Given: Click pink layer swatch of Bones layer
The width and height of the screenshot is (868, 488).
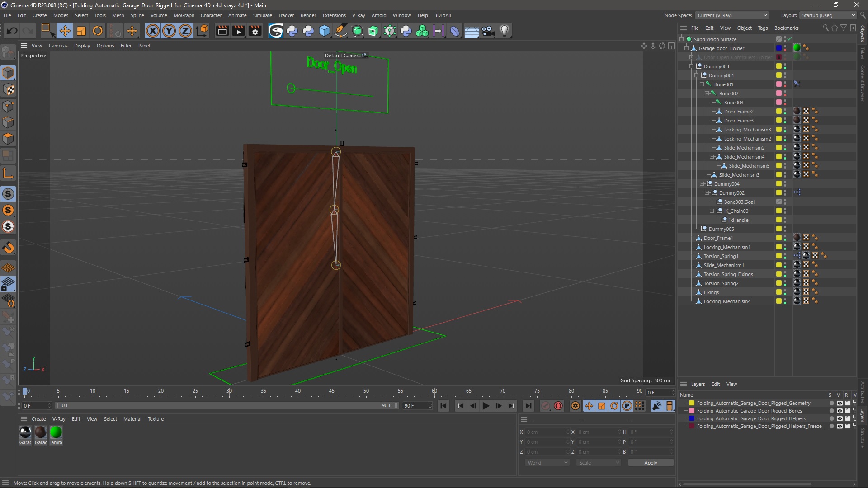Looking at the screenshot, I should [692, 411].
